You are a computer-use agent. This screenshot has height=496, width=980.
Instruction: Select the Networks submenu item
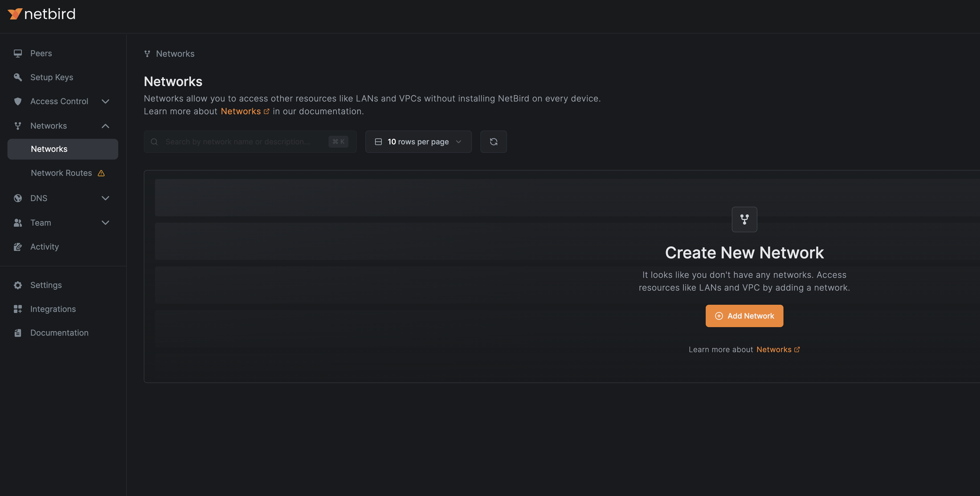pyautogui.click(x=49, y=149)
